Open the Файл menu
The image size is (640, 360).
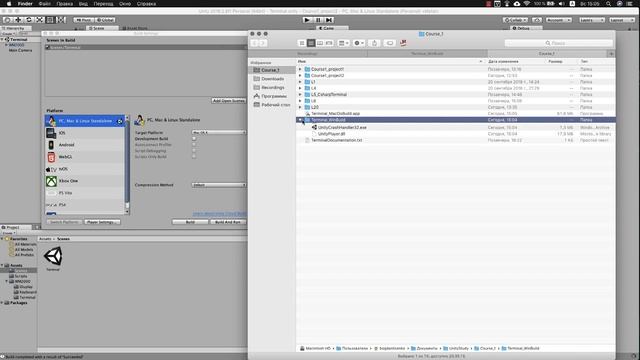coord(44,4)
